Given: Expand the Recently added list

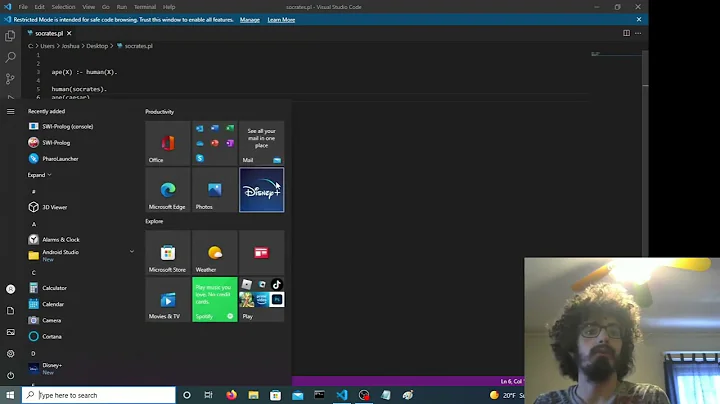Looking at the screenshot, I should 39,175.
